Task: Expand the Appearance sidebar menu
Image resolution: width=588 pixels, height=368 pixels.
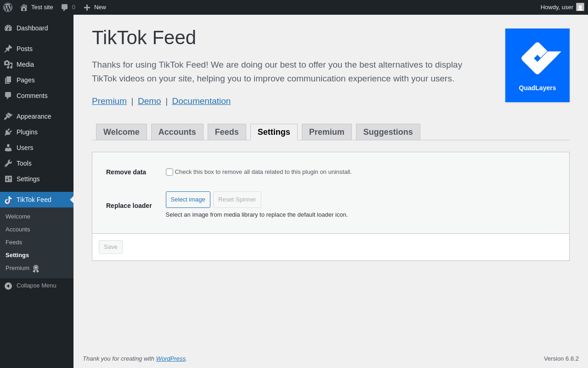Action: tap(34, 116)
